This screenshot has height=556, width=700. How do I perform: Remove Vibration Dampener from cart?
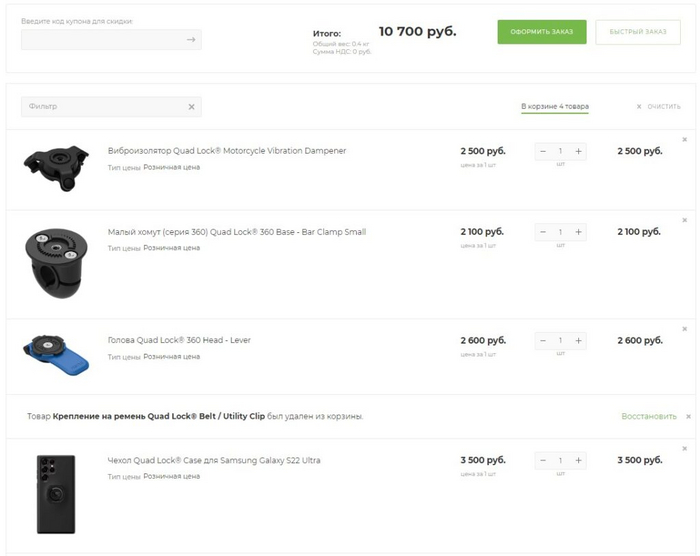point(685,139)
